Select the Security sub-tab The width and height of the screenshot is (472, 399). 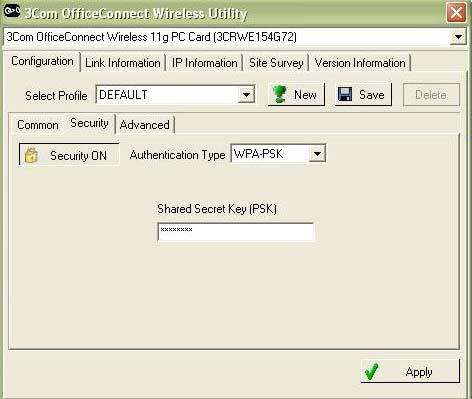tap(89, 123)
